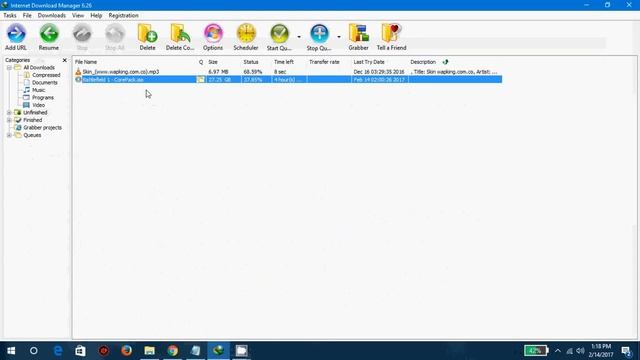Open the View menu

pyautogui.click(x=78, y=16)
